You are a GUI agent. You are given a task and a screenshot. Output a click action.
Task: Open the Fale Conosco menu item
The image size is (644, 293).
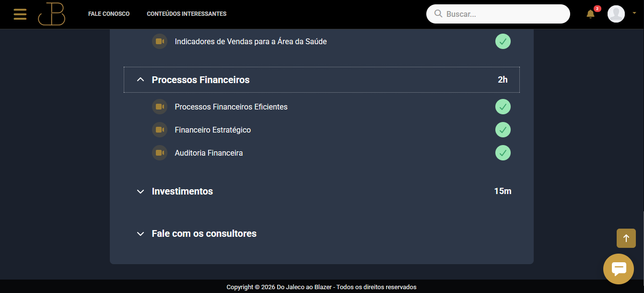[109, 14]
